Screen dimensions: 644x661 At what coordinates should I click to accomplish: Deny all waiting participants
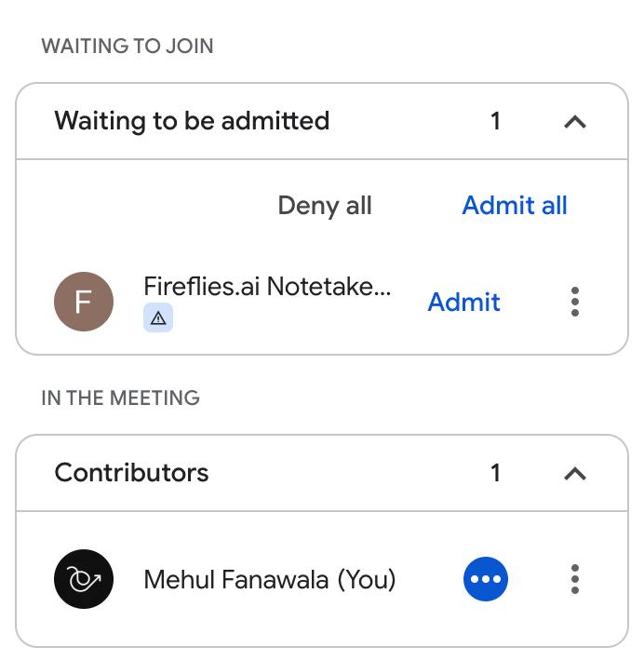click(x=325, y=206)
